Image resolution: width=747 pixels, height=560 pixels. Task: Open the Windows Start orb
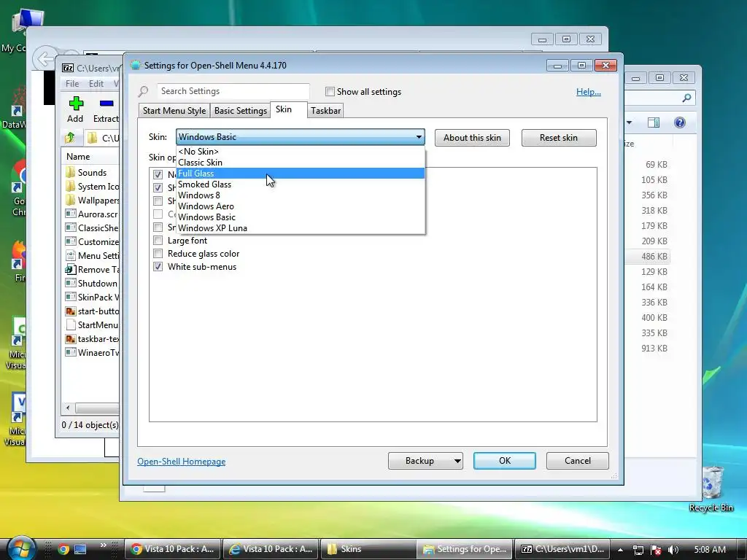point(21,548)
